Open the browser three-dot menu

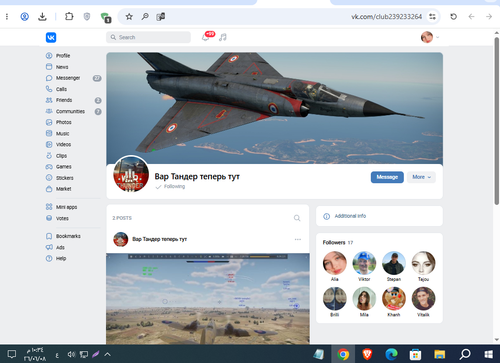tap(7, 16)
